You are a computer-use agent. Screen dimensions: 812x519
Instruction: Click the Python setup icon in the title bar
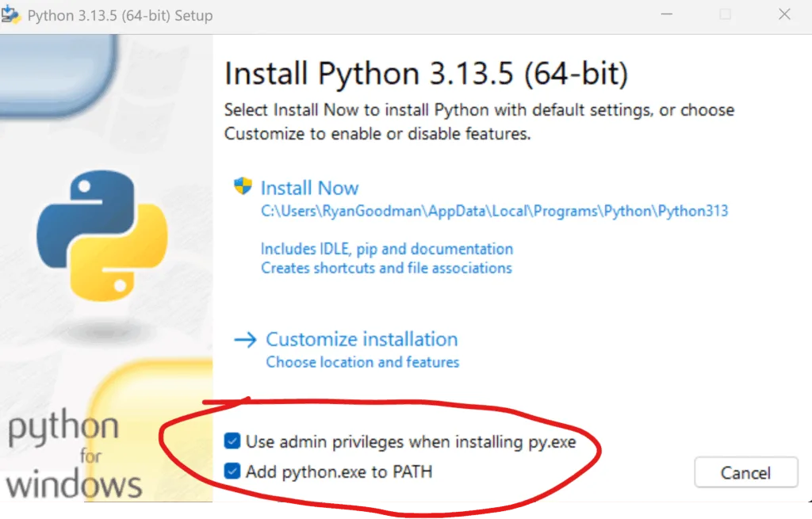tap(10, 15)
